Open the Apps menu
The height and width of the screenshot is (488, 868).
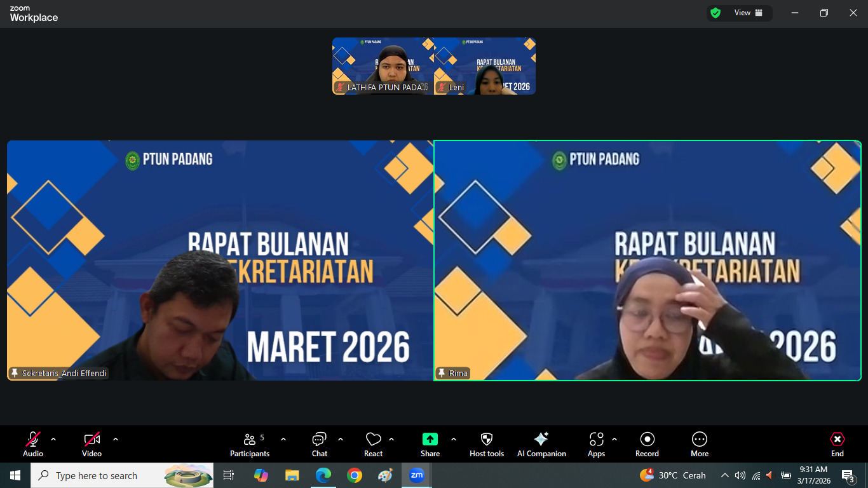tap(596, 444)
